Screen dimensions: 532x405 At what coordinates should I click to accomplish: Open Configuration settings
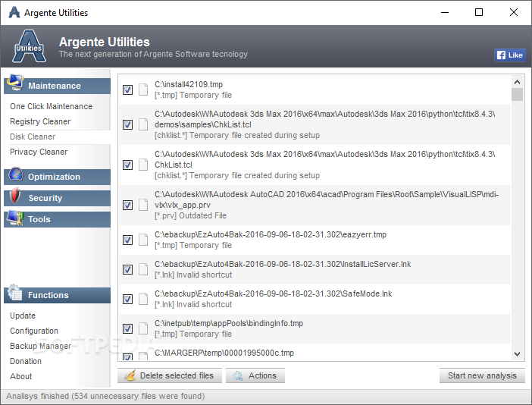pyautogui.click(x=34, y=331)
